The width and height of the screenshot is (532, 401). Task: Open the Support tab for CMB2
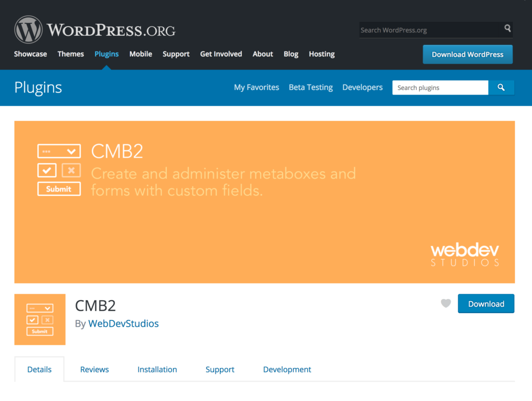coord(220,369)
